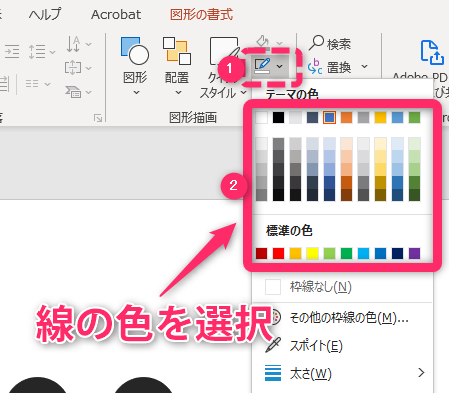The width and height of the screenshot is (449, 393).
Task: Select the white theme color swatch
Action: coord(262,117)
